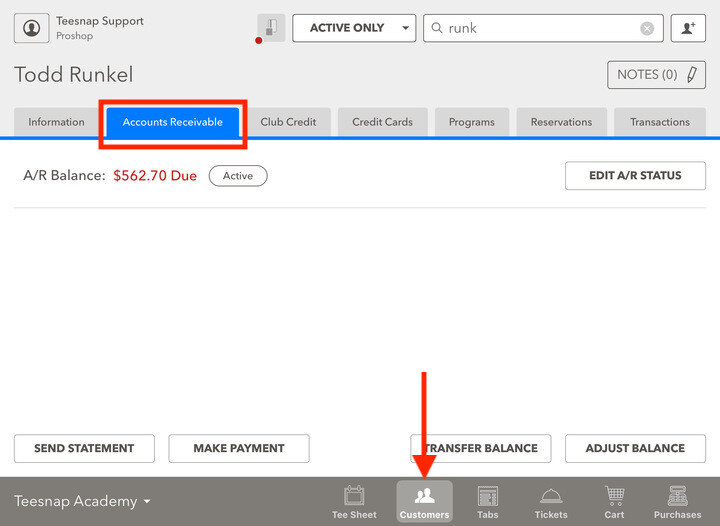Image resolution: width=720 pixels, height=526 pixels.
Task: Switch to the Club Credit tab
Action: (x=288, y=122)
